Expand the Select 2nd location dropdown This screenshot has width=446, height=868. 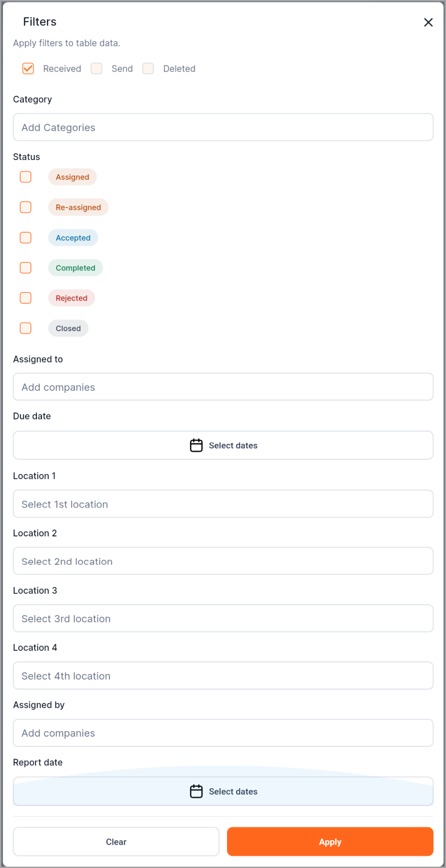[x=223, y=561]
